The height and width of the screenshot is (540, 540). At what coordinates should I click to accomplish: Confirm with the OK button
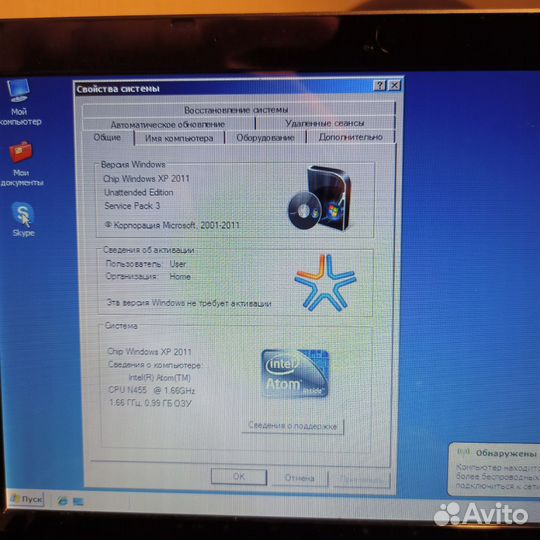tap(239, 477)
